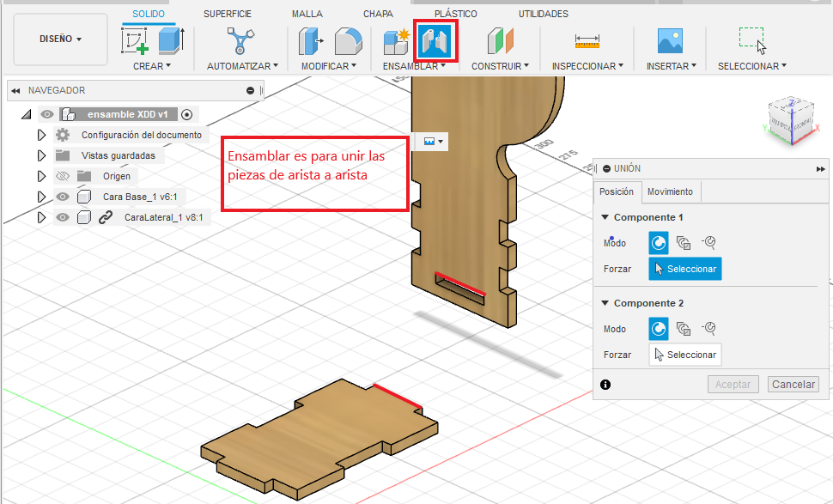Image resolution: width=833 pixels, height=504 pixels.
Task: Open the MODIFICAR dropdown menu
Action: tap(329, 66)
